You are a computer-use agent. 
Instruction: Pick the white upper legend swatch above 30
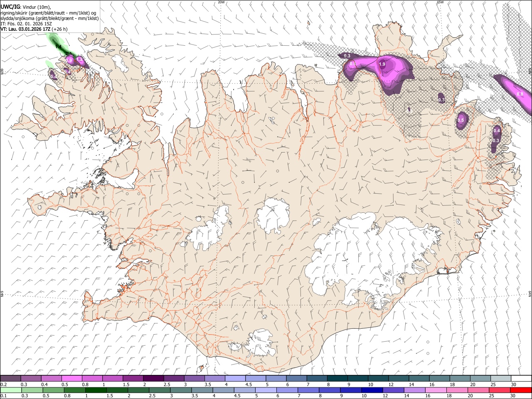pos(521,379)
